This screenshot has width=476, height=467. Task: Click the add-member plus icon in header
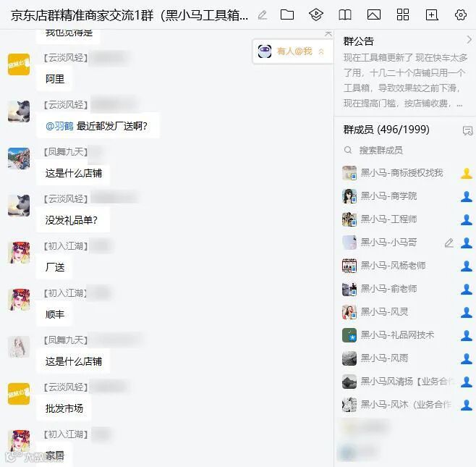coord(432,14)
